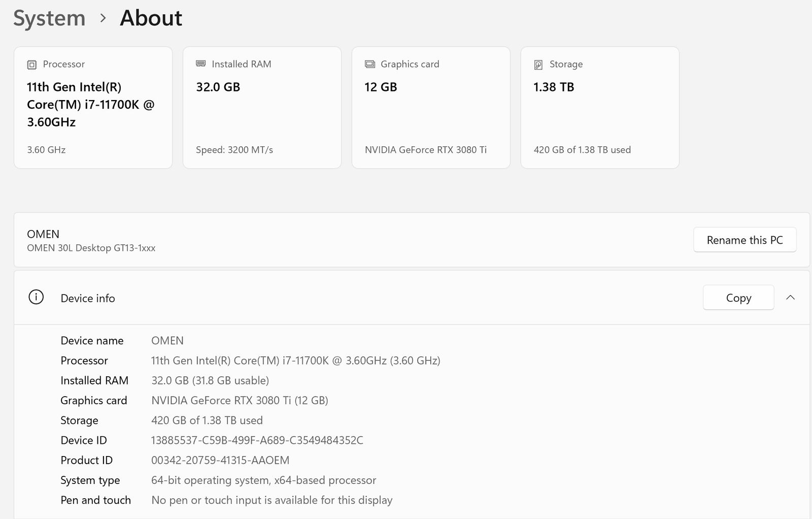Screen dimensions: 812x519
Task: Click NVIDIA GeForce RTX 3080 Ti subtext in the card
Action: pos(426,150)
